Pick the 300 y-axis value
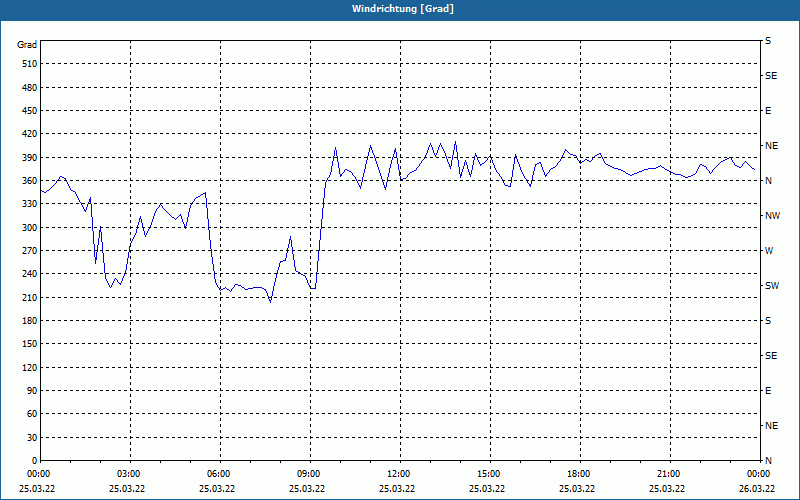800x500 pixels. [29, 228]
